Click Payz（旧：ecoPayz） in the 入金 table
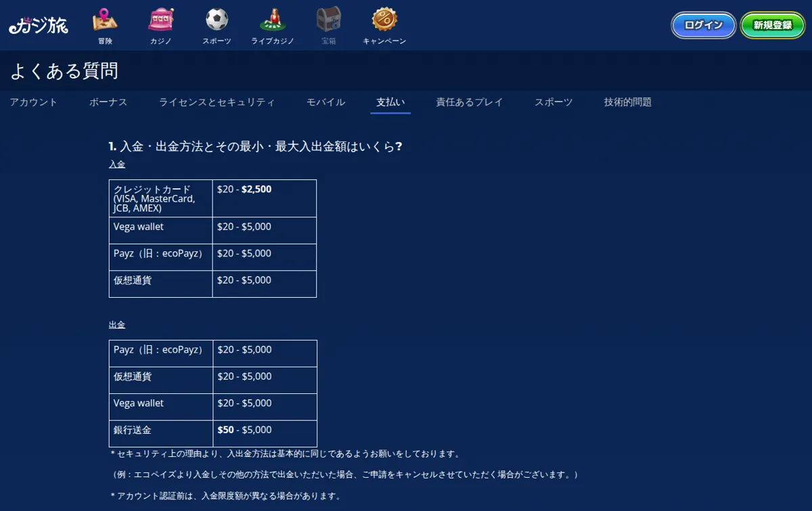 point(161,257)
